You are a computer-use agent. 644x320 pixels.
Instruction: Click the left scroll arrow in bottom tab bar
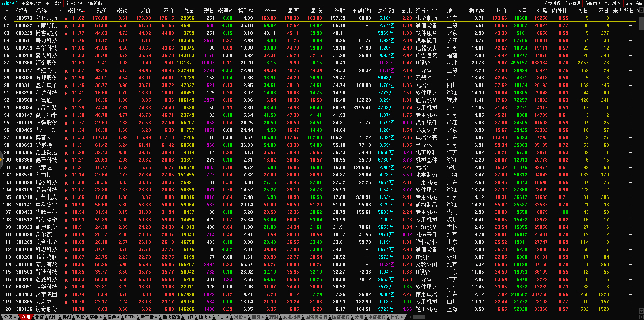(x=410, y=317)
